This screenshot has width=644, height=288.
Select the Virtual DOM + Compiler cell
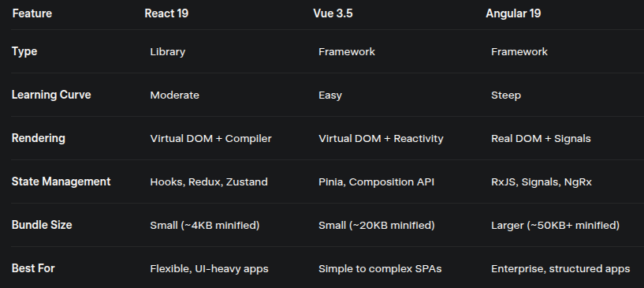pos(210,138)
